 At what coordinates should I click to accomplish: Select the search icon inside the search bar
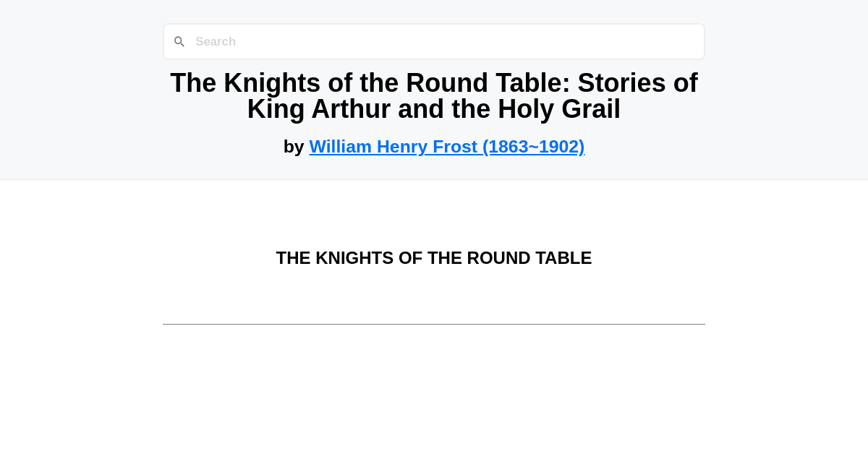179,41
